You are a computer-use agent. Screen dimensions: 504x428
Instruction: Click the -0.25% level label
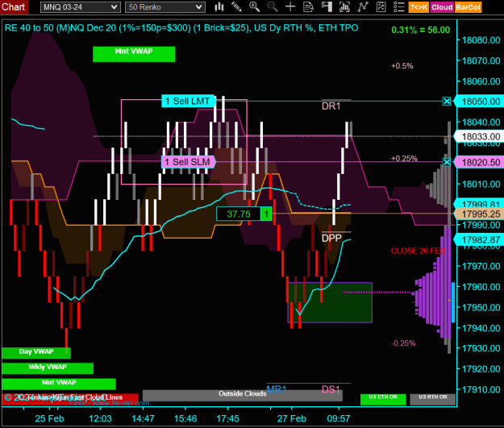point(403,343)
